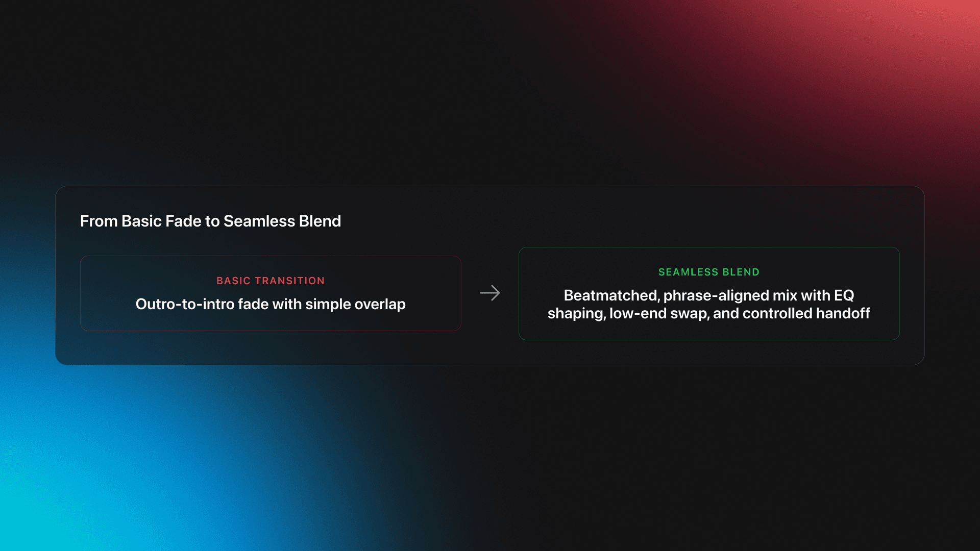Select the red 'BASIC TRANSITION' label
980x551 pixels.
click(271, 281)
